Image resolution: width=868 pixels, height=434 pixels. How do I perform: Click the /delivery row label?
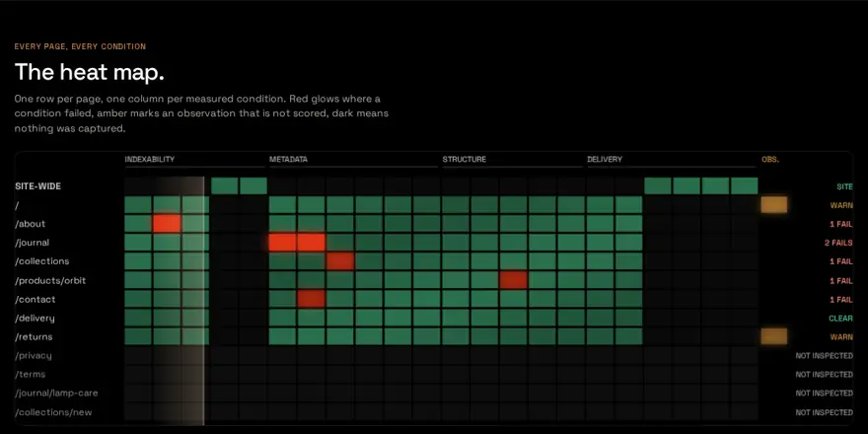(35, 319)
